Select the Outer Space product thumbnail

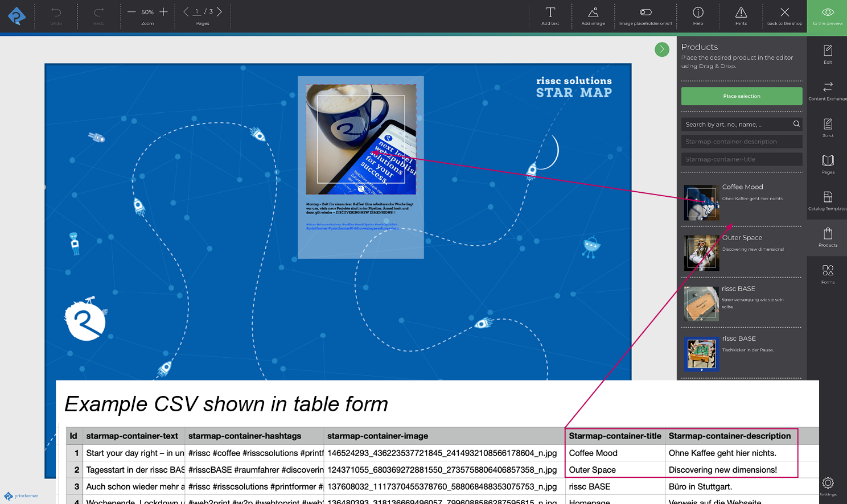pos(701,253)
